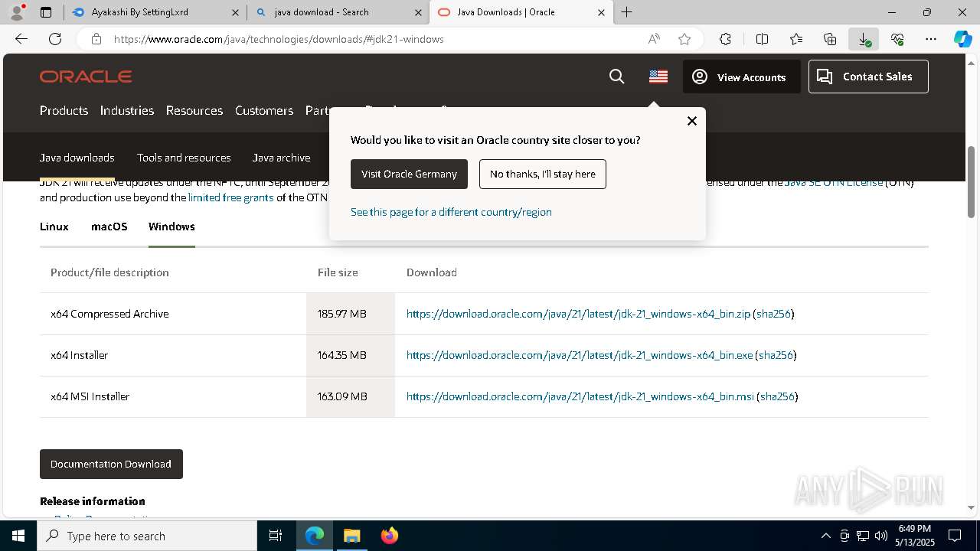Open the tab actions menu icon

point(46,12)
